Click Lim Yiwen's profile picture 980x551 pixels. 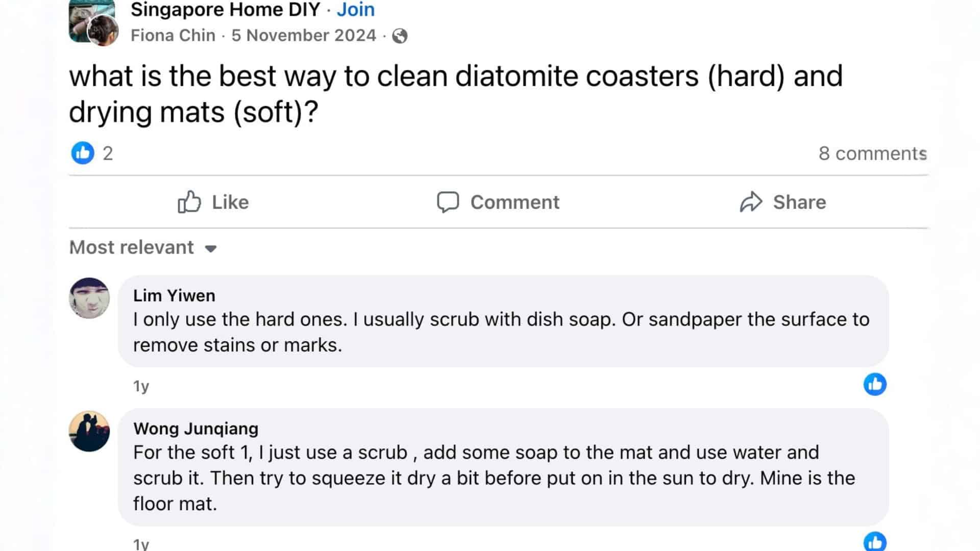(90, 298)
